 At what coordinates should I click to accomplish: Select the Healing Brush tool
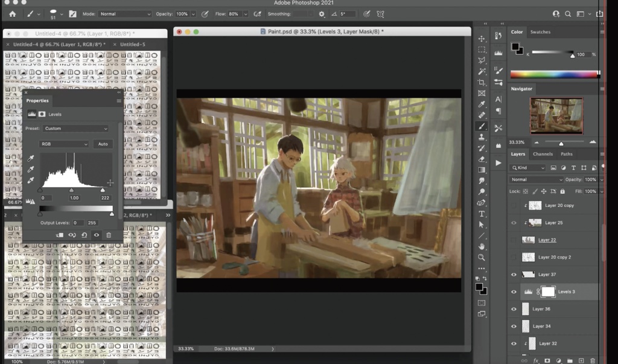tap(481, 115)
